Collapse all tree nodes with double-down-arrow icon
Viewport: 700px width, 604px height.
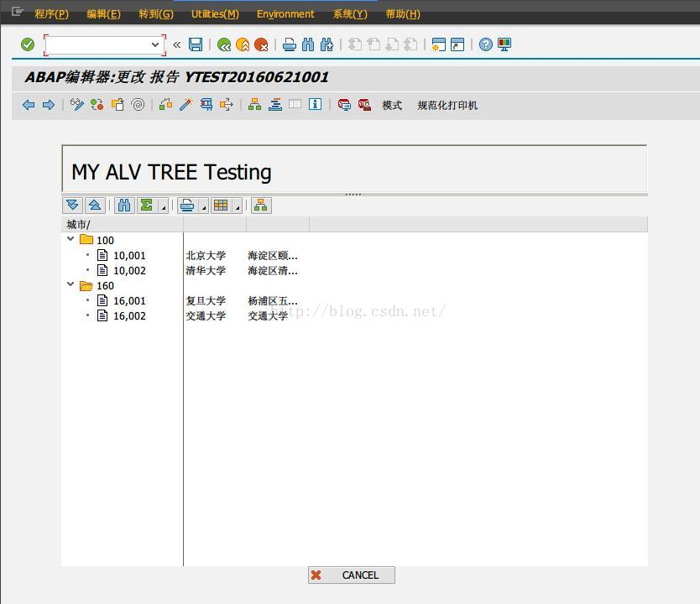[71, 205]
